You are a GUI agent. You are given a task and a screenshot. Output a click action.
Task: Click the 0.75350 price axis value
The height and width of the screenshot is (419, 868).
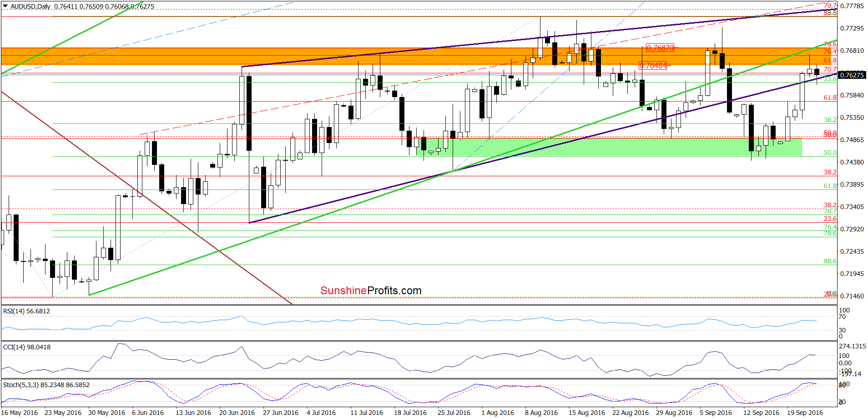[852, 118]
